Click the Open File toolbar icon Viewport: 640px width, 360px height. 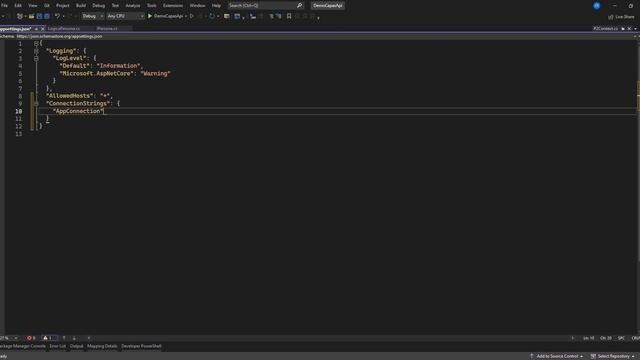coord(31,16)
